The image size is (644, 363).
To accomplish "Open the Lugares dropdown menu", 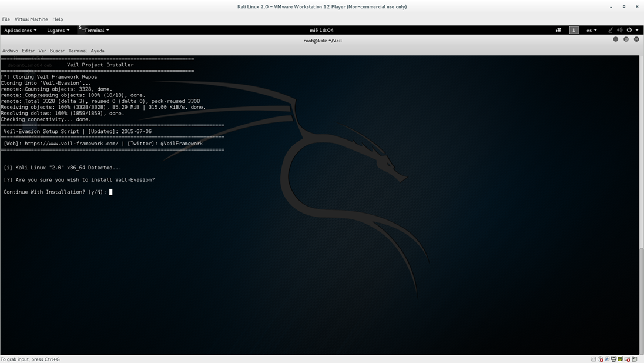I will click(x=58, y=30).
